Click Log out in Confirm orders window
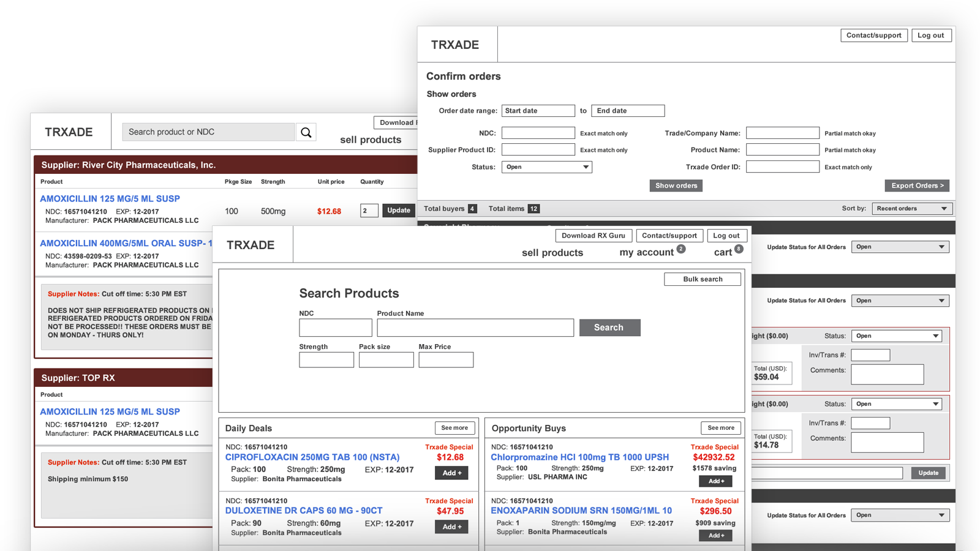This screenshot has width=980, height=551. (x=931, y=36)
